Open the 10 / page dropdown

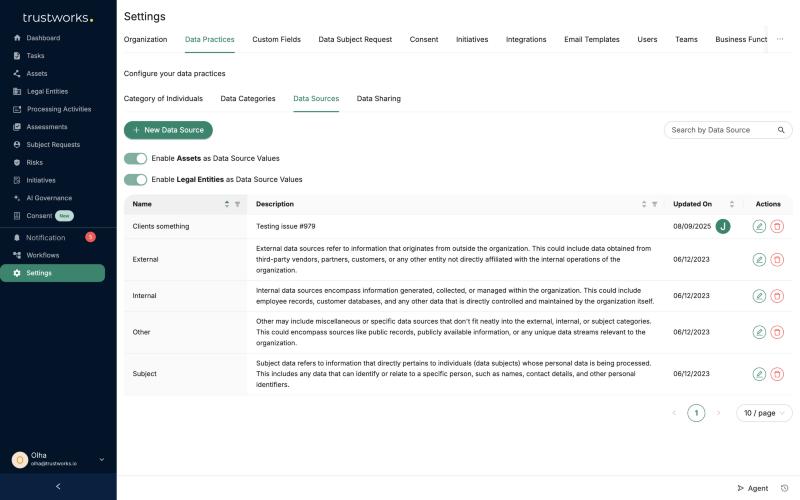tap(764, 413)
